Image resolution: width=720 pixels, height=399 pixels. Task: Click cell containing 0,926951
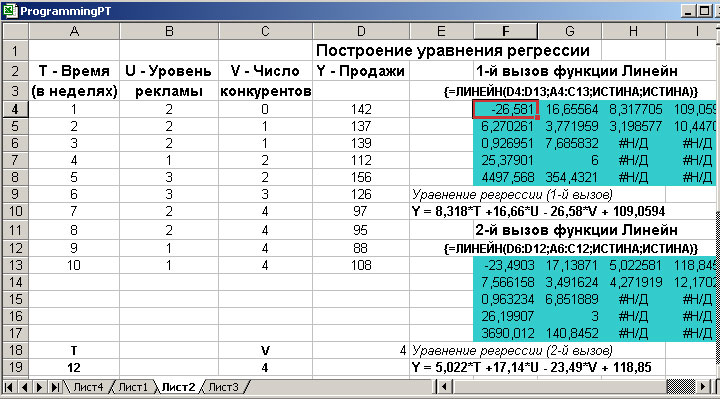pos(506,143)
